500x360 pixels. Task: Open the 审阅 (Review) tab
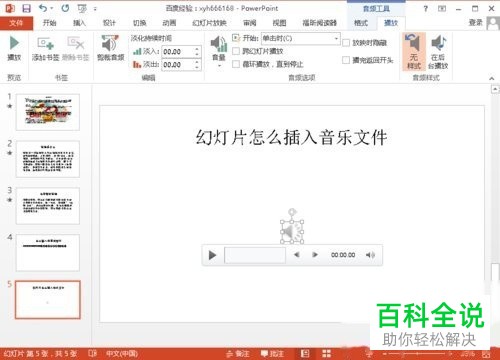click(x=250, y=23)
